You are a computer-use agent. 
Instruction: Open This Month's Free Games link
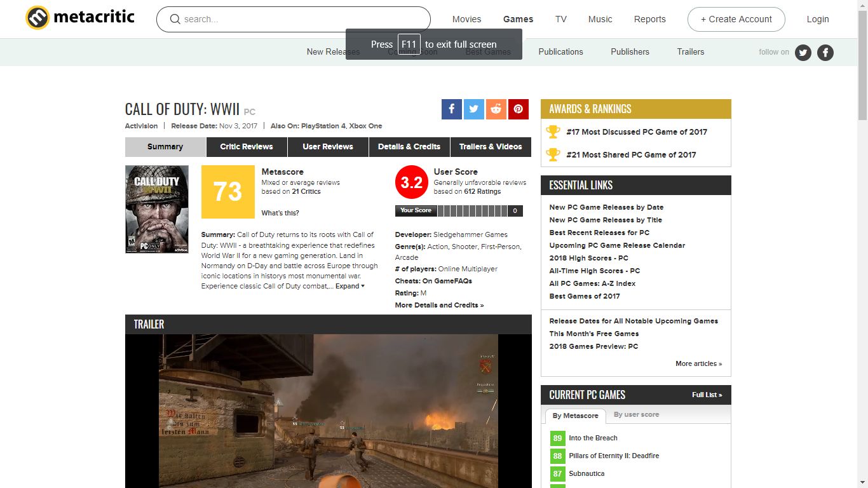[594, 334]
